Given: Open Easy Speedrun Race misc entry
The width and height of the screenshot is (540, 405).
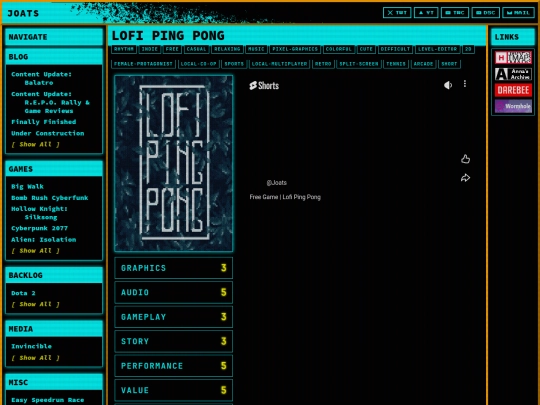Looking at the screenshot, I should 48,400.
